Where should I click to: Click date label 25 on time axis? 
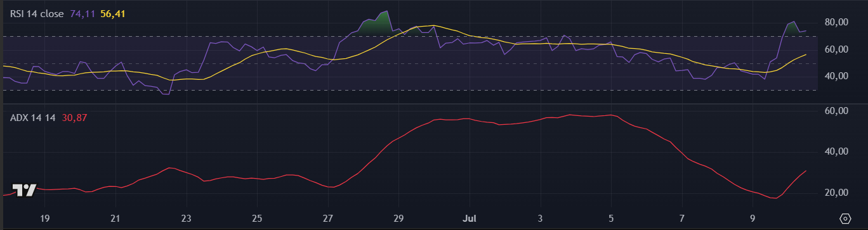[x=257, y=219]
